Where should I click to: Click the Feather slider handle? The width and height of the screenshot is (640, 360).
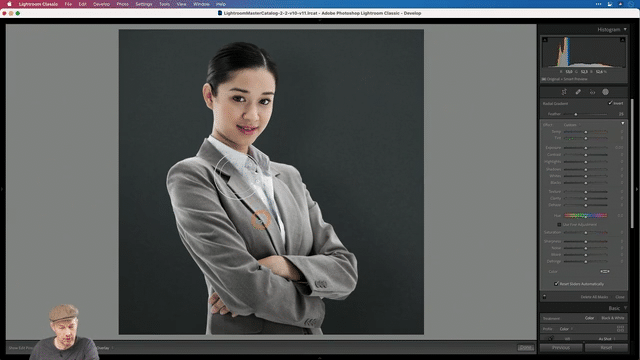(x=576, y=114)
